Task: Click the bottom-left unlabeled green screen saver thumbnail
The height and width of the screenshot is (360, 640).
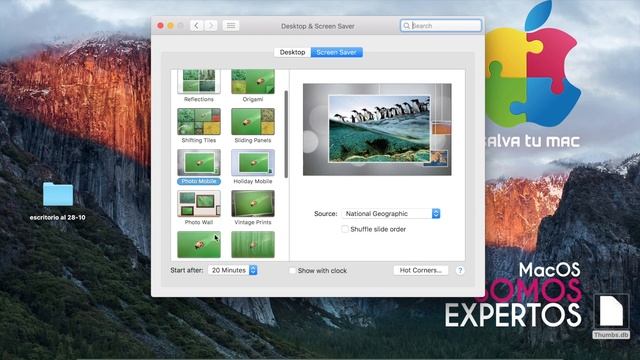Action: point(199,244)
